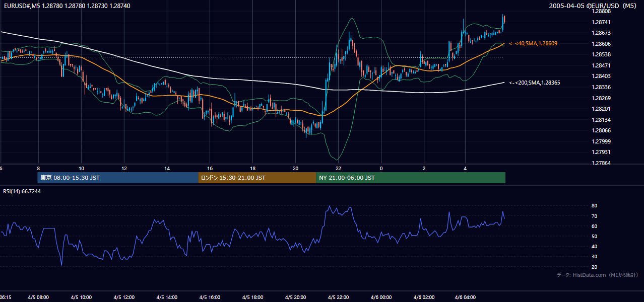Click the RSI 80 level label
The width and height of the screenshot is (644, 302).
[x=594, y=206]
